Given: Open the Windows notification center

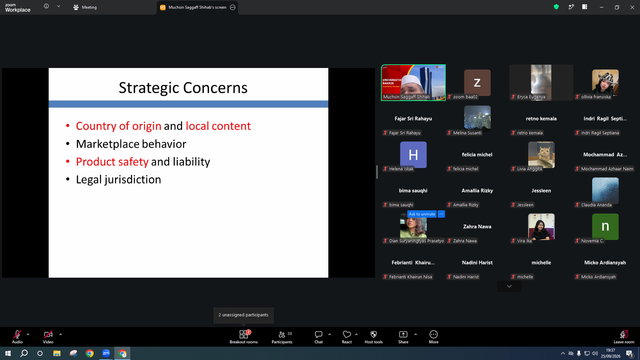Looking at the screenshot, I should (x=630, y=353).
